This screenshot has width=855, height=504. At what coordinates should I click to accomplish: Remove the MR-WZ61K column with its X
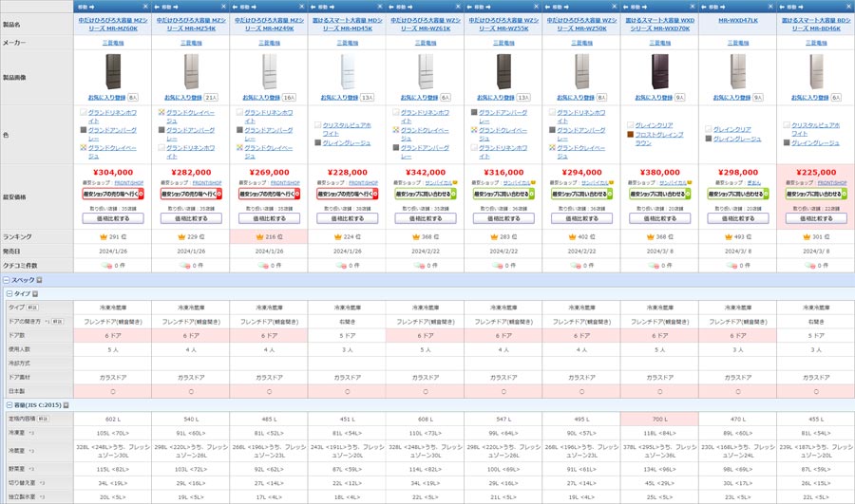click(x=458, y=7)
